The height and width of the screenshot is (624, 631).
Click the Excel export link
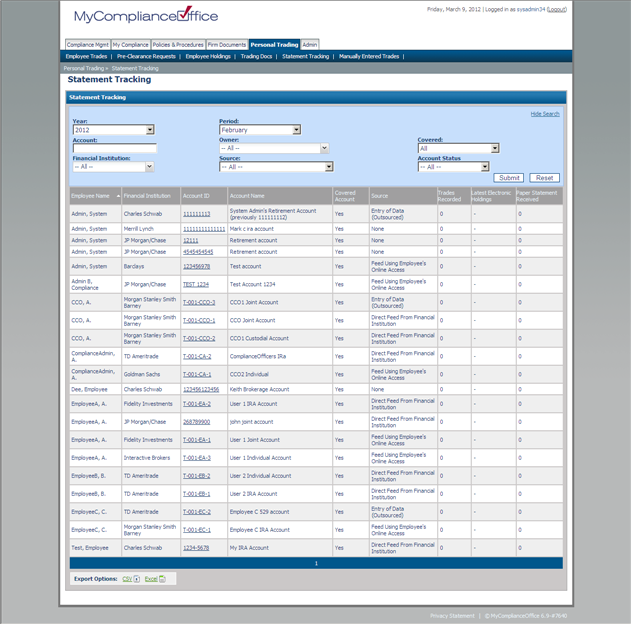click(151, 579)
